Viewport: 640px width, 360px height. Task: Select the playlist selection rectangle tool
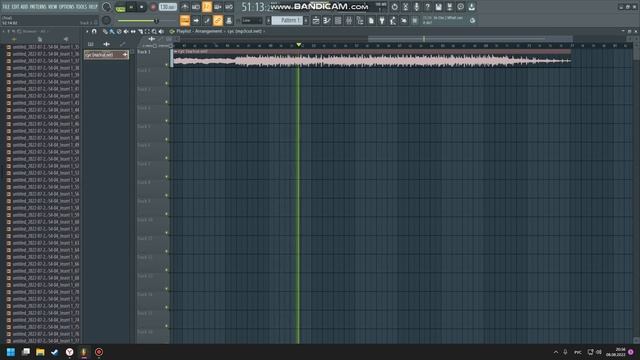click(x=147, y=31)
